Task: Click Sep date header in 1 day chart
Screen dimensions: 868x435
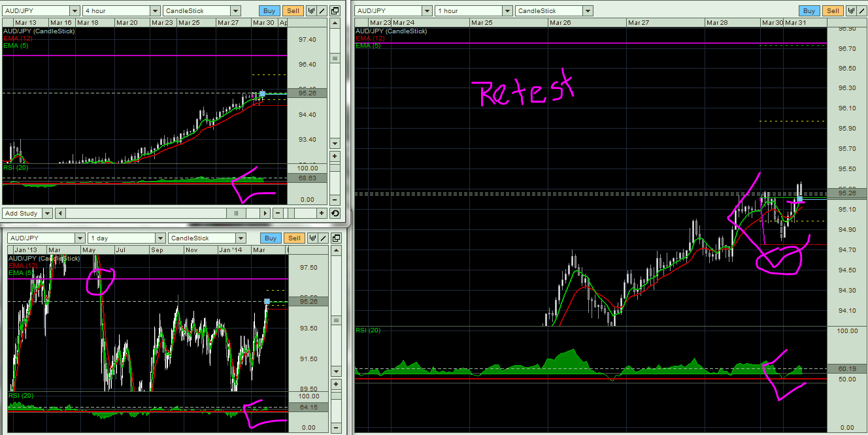Action: pos(158,250)
